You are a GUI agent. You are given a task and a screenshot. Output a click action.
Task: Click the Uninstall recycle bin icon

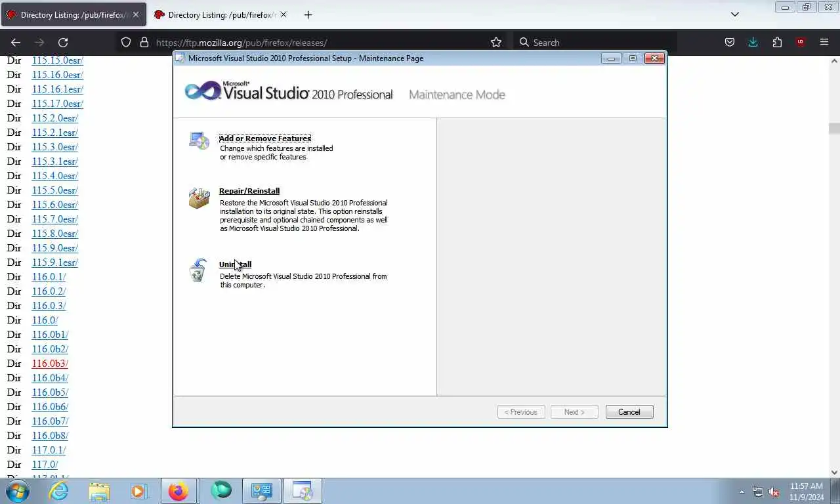(x=198, y=270)
